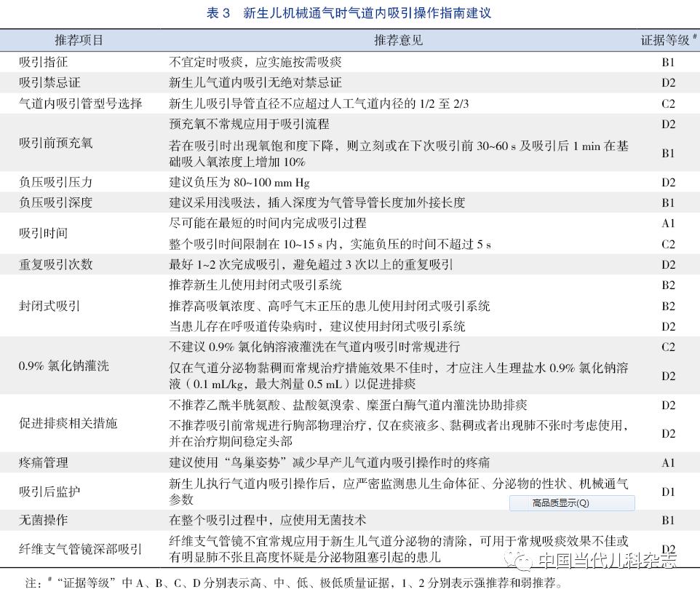Click the 吸引后监护 row label
Viewport: 700px width, 592px height.
[49, 492]
